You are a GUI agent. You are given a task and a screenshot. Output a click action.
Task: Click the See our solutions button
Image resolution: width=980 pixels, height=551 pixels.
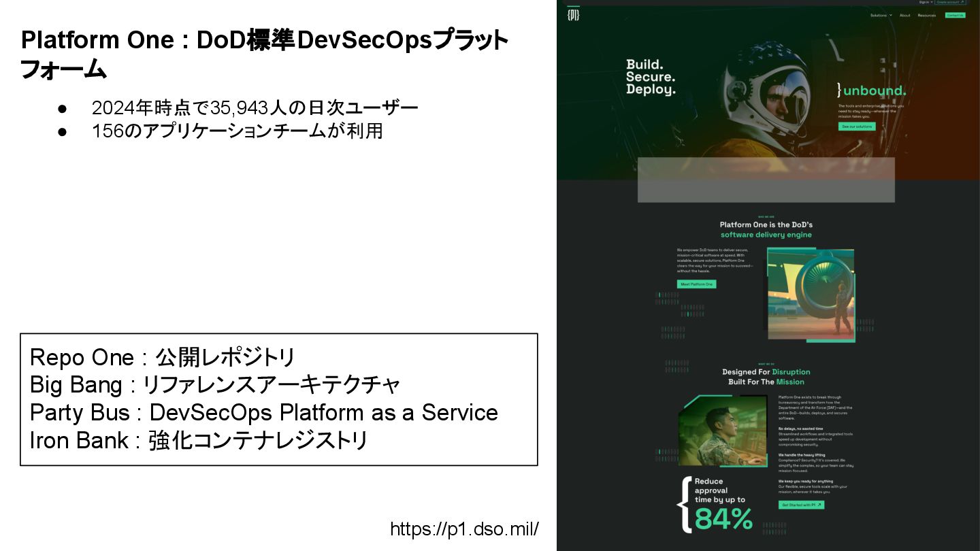pos(857,127)
